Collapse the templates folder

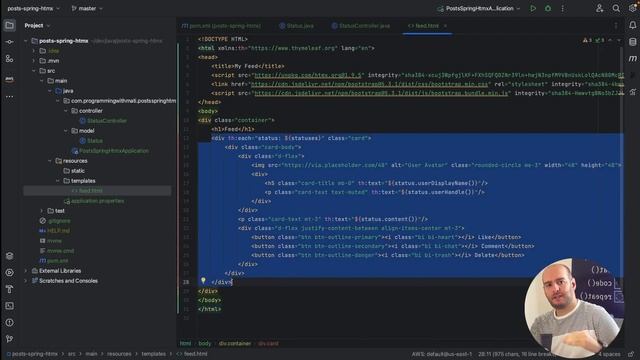pyautogui.click(x=58, y=181)
